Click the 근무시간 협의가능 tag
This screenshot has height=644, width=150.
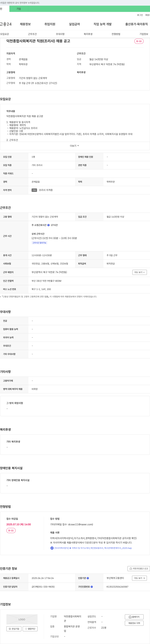pyautogui.click(x=39, y=243)
